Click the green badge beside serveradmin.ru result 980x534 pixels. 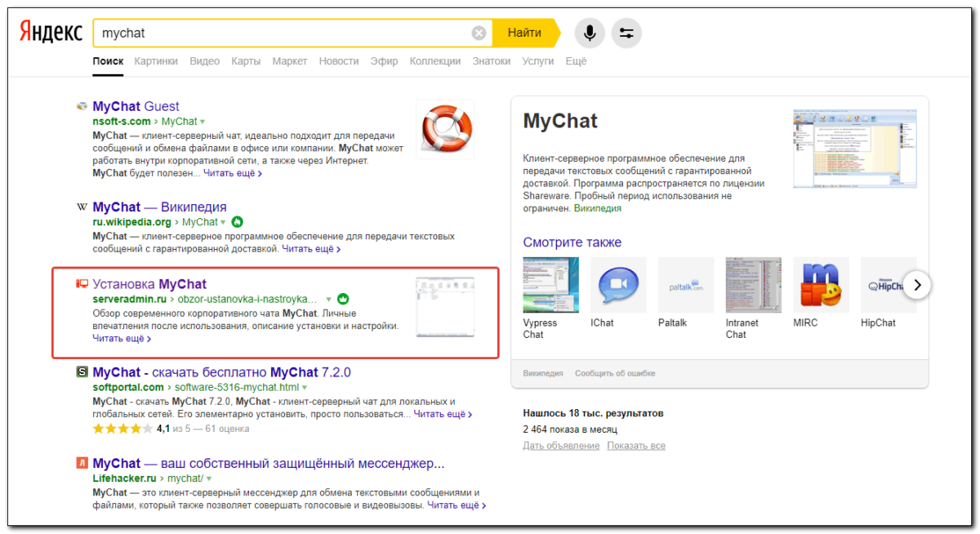(x=343, y=299)
